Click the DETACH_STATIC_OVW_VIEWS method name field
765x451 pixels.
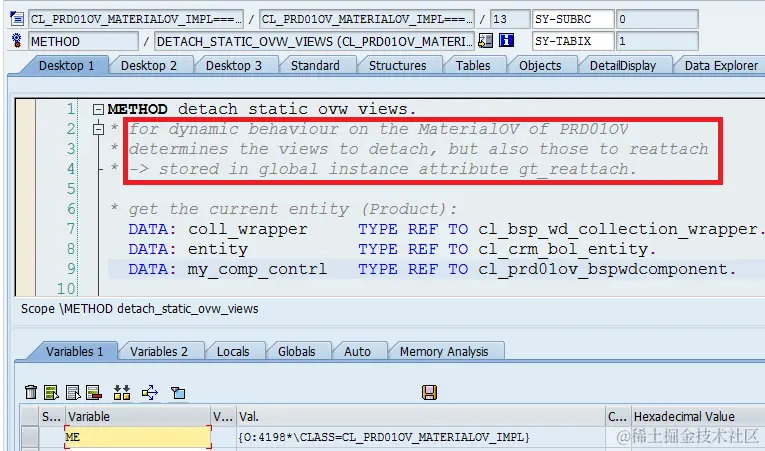[x=314, y=41]
